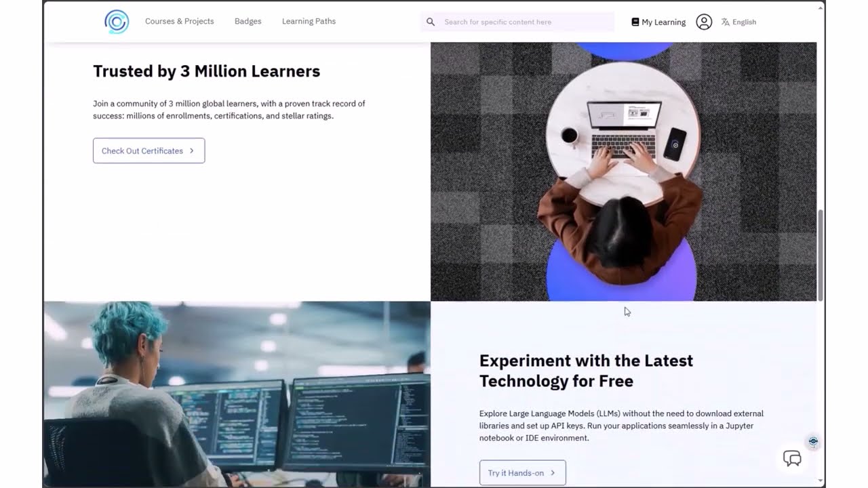Click the blue-haired developer image
This screenshot has width=868, height=488.
click(x=237, y=394)
